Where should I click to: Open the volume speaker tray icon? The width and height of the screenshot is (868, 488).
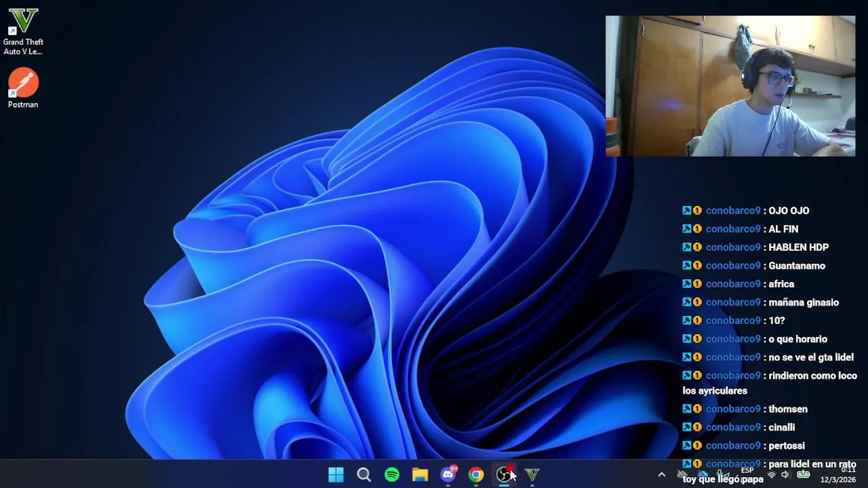[785, 475]
